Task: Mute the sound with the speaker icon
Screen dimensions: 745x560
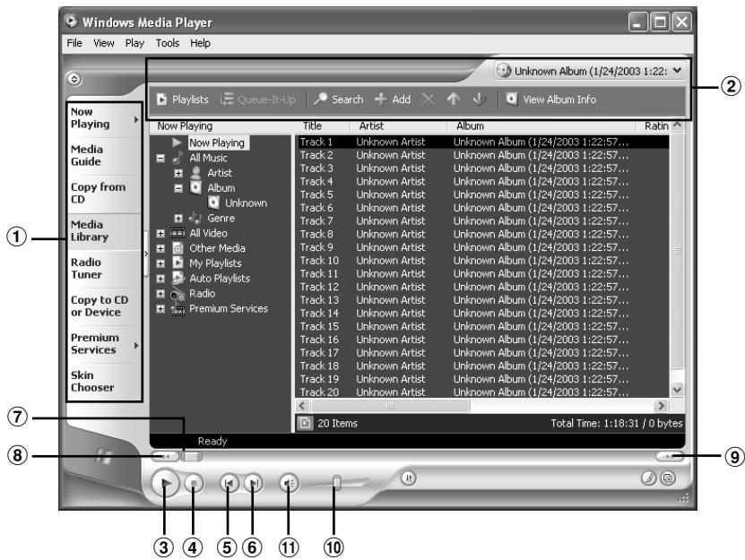Action: 289,484
